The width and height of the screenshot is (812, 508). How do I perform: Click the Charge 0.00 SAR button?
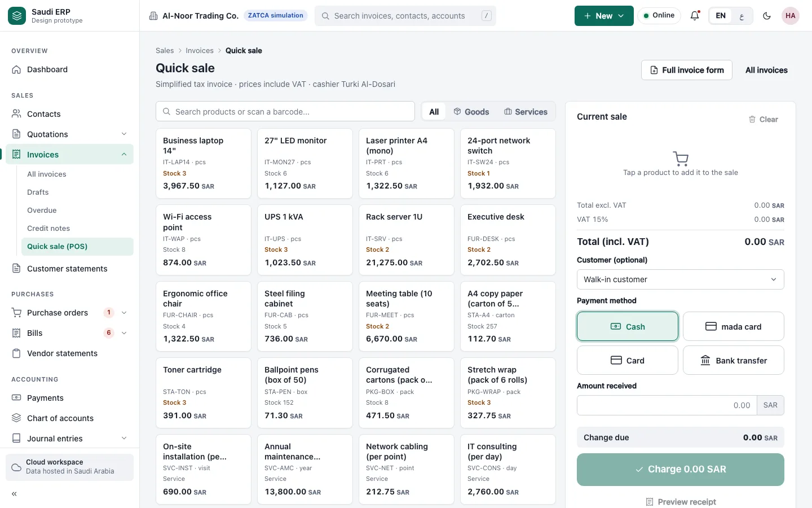pos(681,470)
